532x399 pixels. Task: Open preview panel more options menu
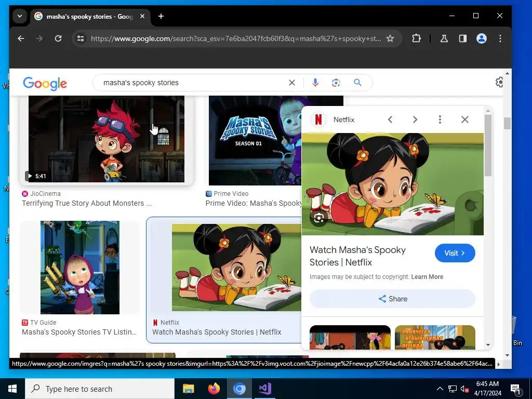(x=440, y=119)
